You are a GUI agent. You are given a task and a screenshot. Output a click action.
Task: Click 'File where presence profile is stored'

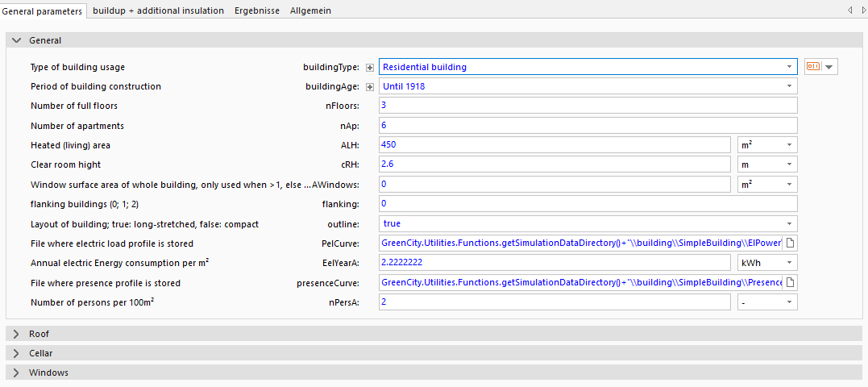pos(106,283)
